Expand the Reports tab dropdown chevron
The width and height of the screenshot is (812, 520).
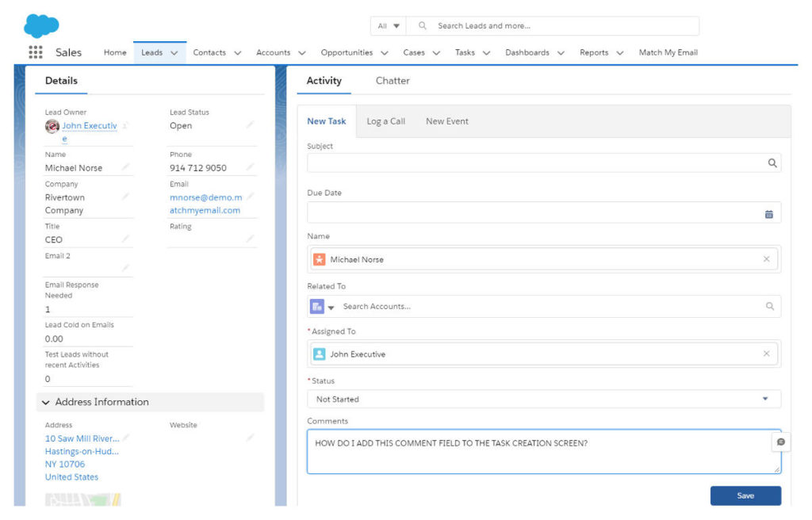click(x=620, y=53)
